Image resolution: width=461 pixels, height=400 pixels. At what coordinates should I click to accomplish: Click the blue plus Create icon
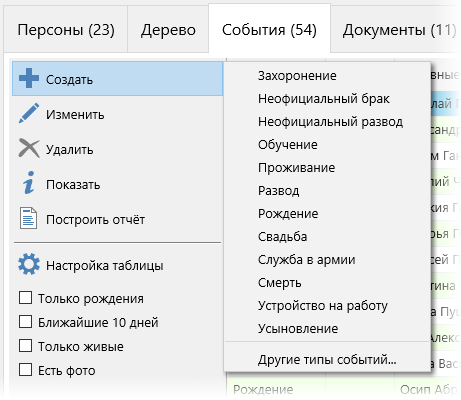point(29,78)
